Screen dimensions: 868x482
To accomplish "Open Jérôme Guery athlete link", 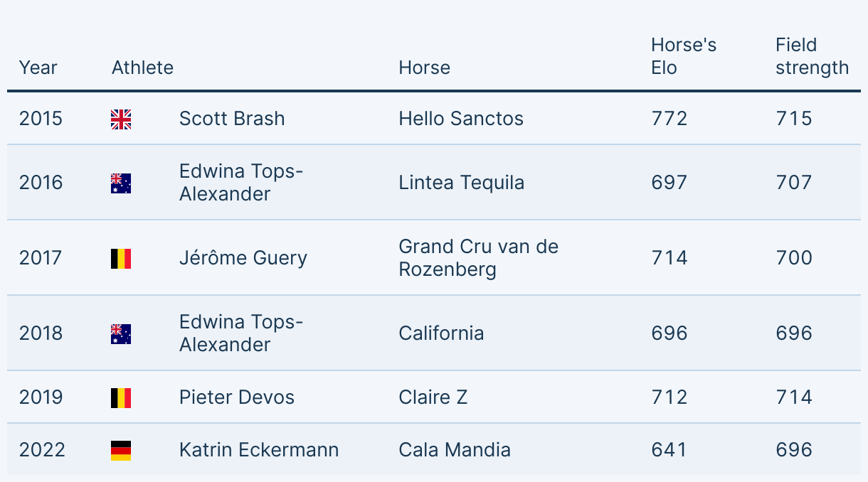I will (x=243, y=257).
